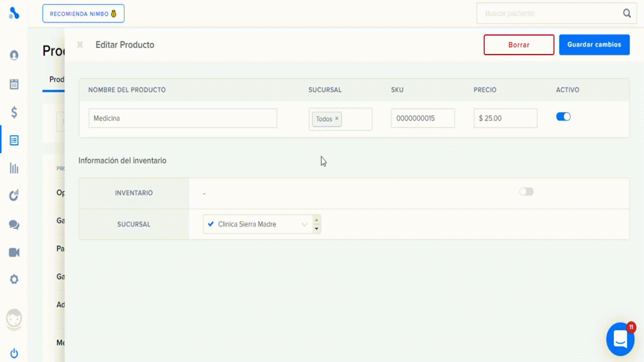The image size is (644, 362).
Task: Open the Sucursal multi-select field
Action: pyautogui.click(x=356, y=119)
